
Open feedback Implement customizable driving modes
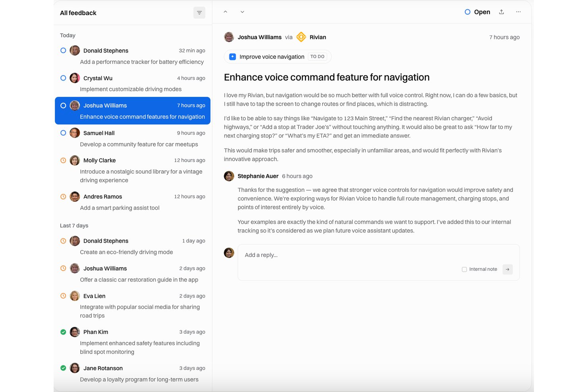tap(133, 83)
